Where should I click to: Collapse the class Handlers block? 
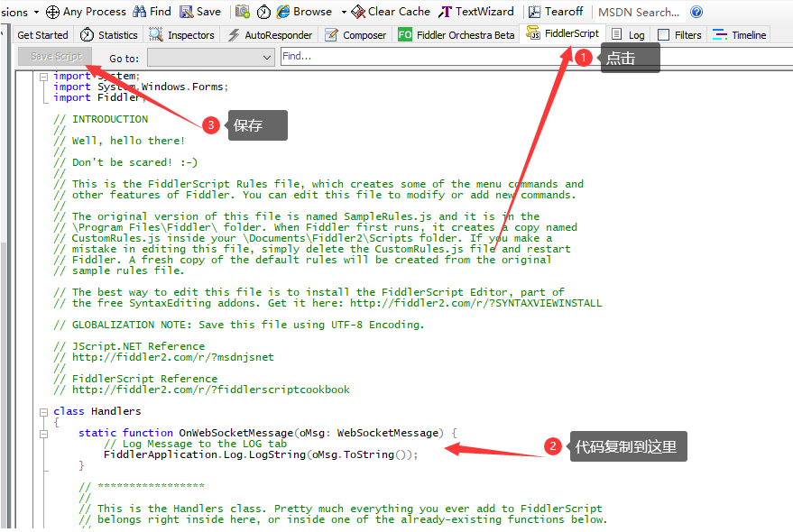[x=44, y=412]
